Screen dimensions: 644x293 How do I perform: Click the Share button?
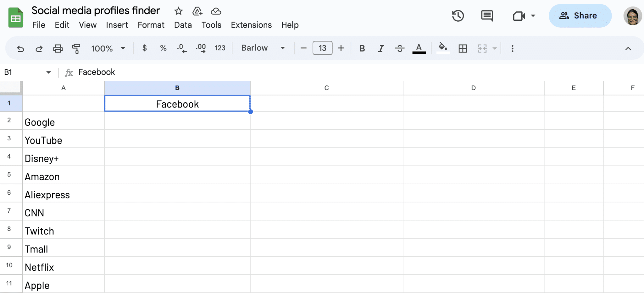pyautogui.click(x=580, y=16)
